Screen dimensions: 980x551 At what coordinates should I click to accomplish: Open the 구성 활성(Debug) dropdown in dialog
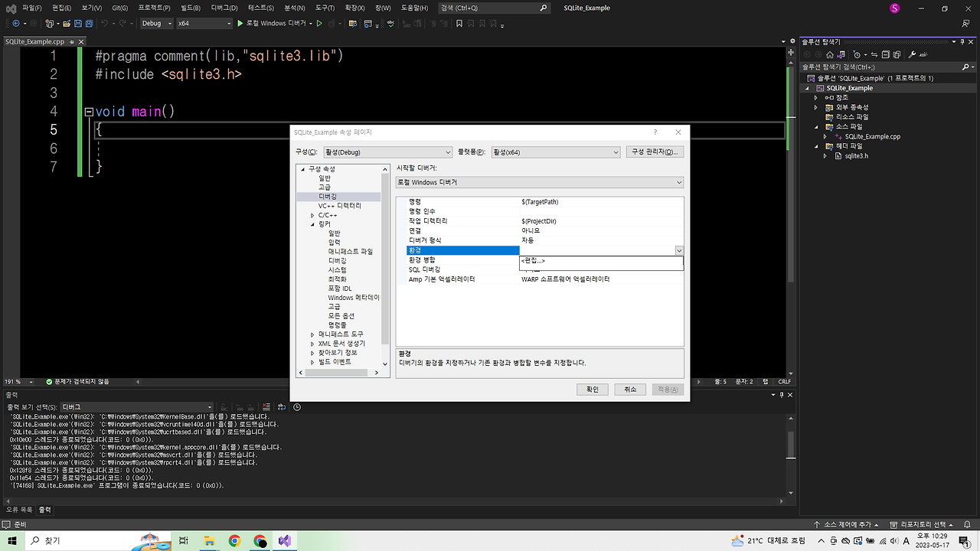pyautogui.click(x=387, y=152)
